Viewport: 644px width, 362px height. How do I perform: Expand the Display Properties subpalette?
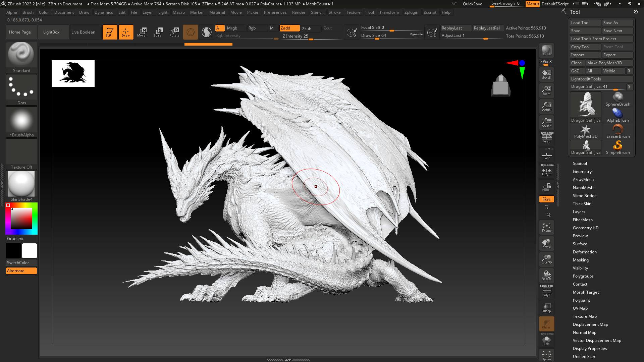click(x=590, y=349)
